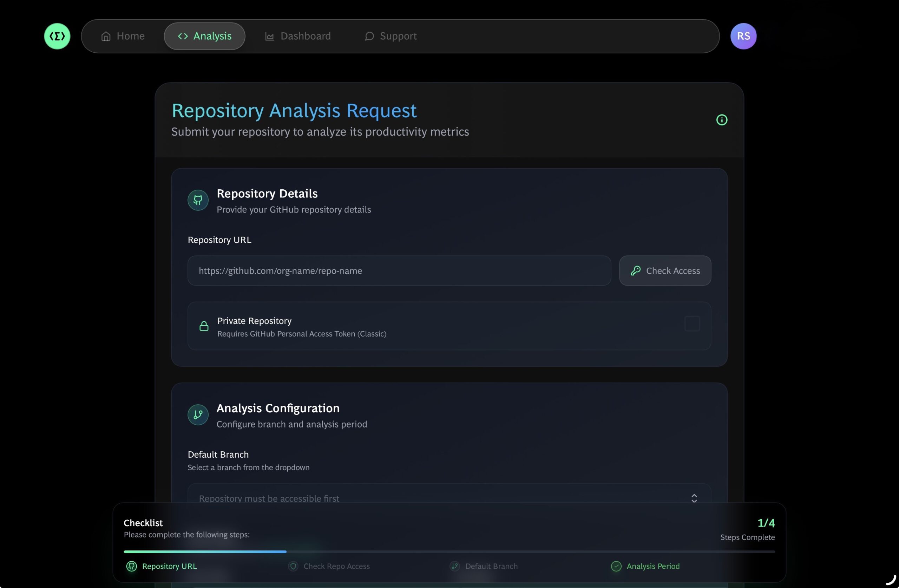Click the Check Repo Access shield icon

coord(293,566)
